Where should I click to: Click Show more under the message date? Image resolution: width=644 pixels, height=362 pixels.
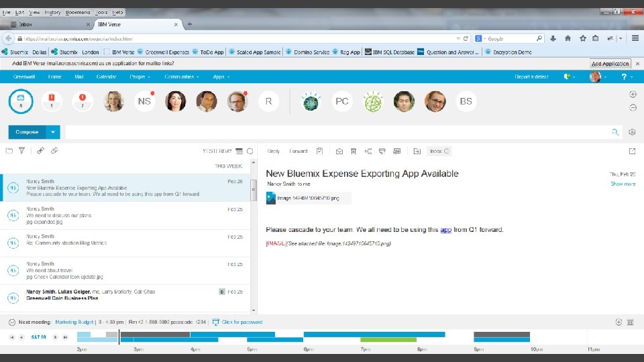pyautogui.click(x=623, y=184)
